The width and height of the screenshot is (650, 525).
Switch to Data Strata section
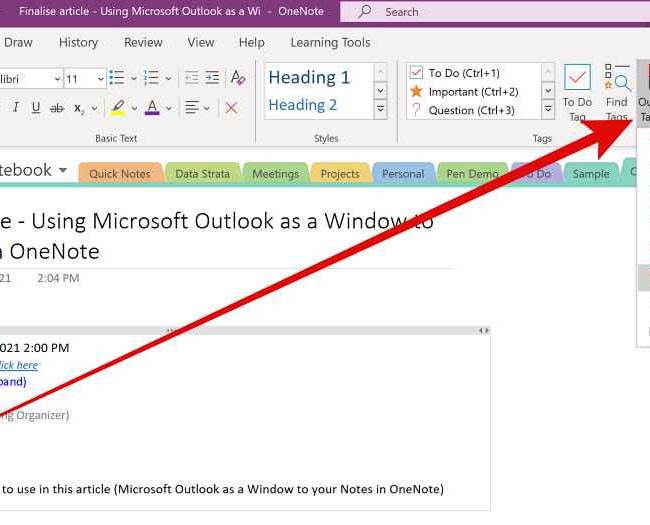point(203,173)
